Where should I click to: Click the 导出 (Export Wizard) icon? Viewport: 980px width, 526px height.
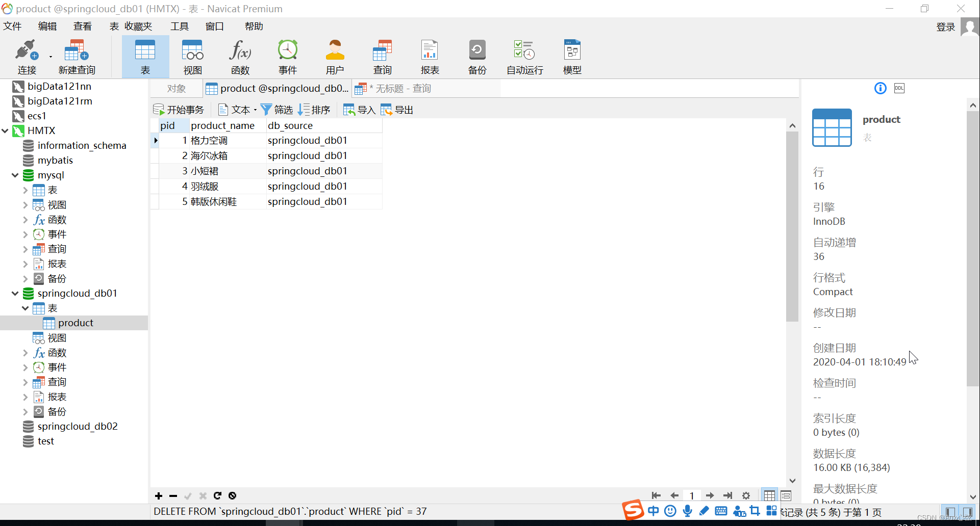(397, 109)
